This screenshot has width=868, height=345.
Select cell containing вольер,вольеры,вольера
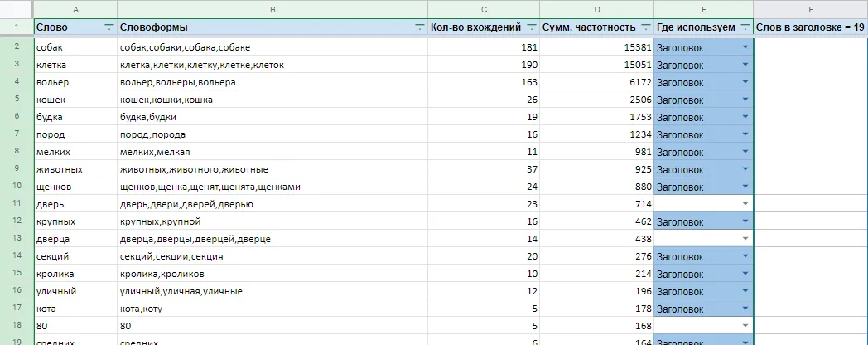click(272, 82)
